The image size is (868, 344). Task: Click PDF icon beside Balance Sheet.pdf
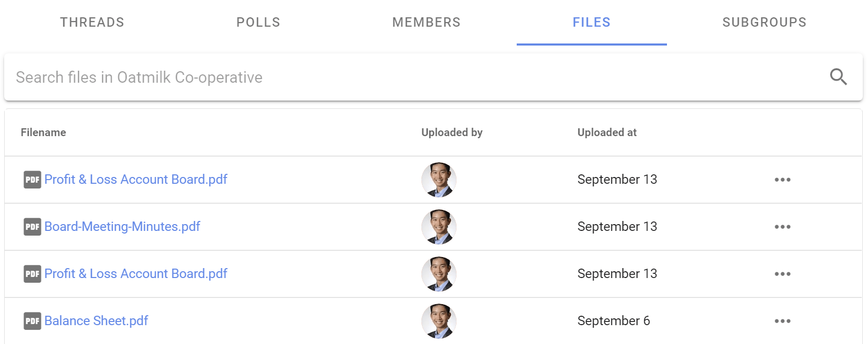[32, 321]
